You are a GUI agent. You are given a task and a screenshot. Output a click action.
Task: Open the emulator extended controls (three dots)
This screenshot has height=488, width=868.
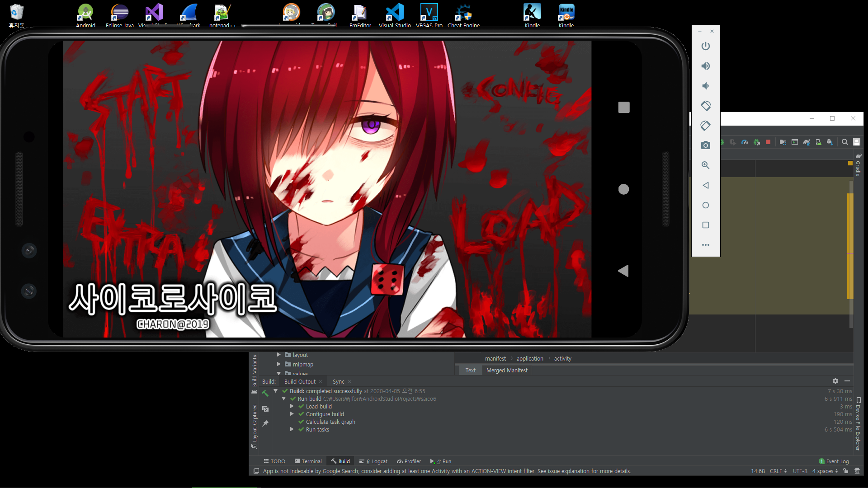(705, 245)
